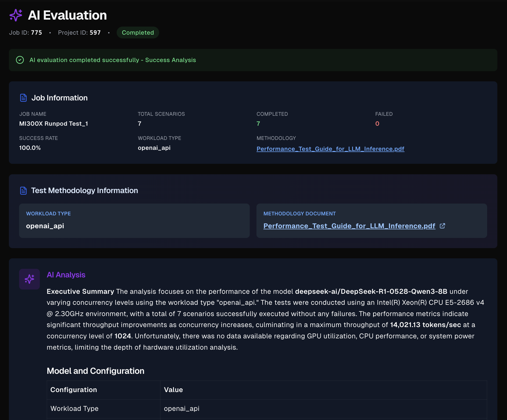Click the green Completed scenarios count
The height and width of the screenshot is (420, 507).
click(x=258, y=124)
